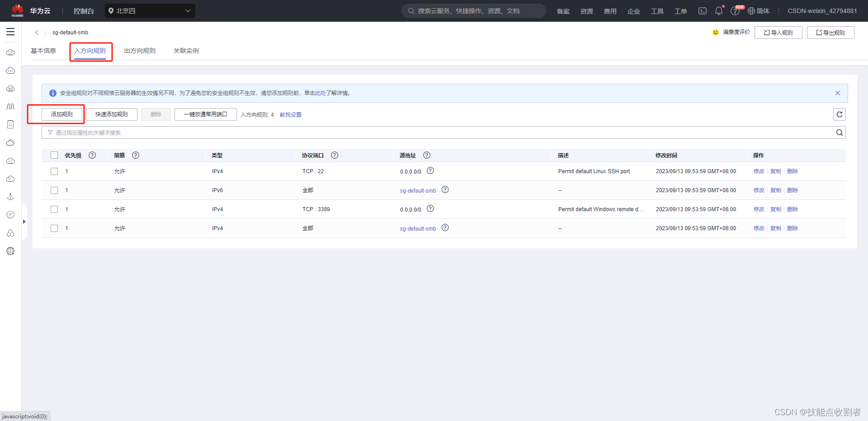
Task: Click the search magnifier in filter bar
Action: 840,132
